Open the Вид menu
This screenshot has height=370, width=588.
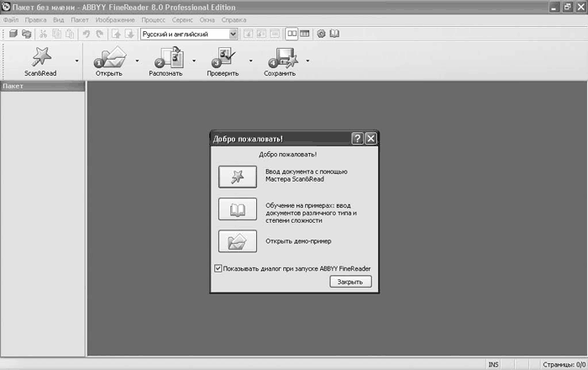59,20
